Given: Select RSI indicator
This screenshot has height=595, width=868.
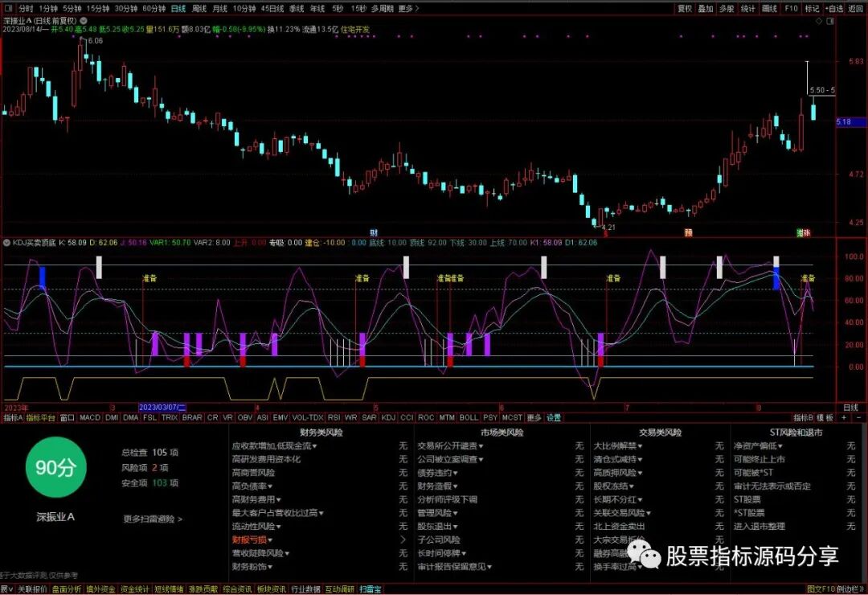Looking at the screenshot, I should pos(334,418).
